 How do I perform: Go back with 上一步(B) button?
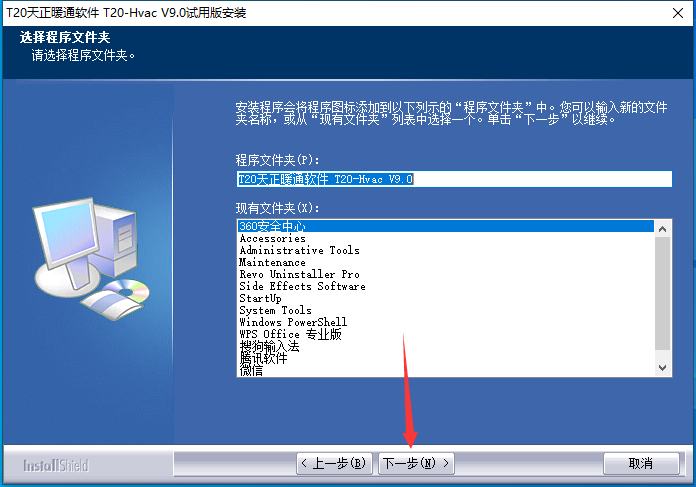pyautogui.click(x=334, y=463)
